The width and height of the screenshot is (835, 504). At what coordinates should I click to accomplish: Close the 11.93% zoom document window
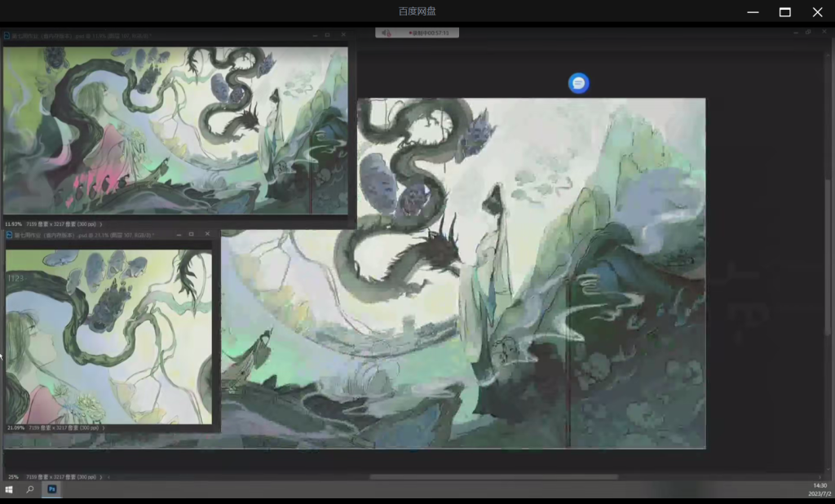click(342, 35)
